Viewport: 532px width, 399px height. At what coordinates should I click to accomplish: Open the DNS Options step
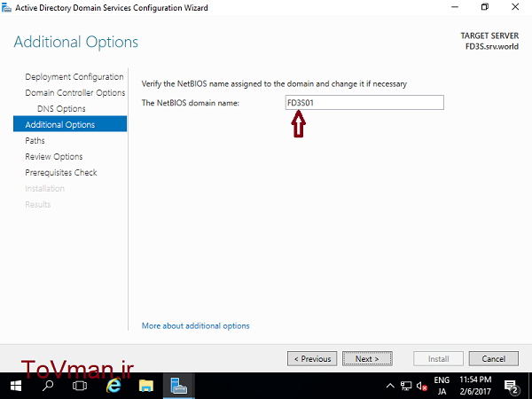[x=61, y=109]
